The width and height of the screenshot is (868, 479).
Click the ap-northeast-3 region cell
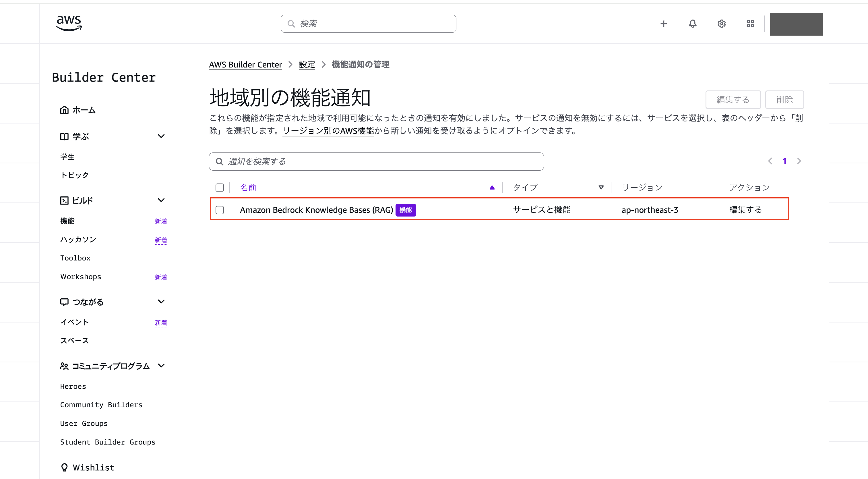click(x=650, y=210)
